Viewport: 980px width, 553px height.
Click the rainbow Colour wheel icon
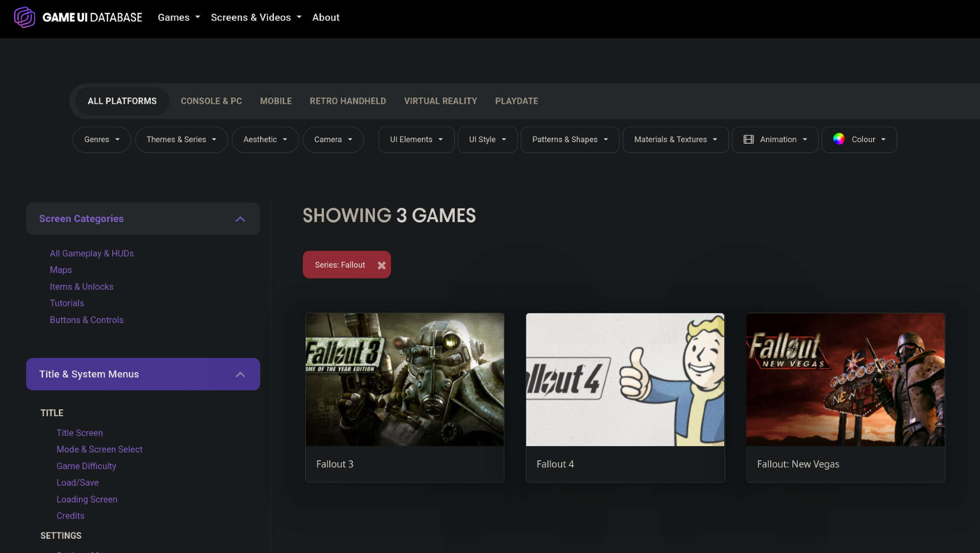(838, 139)
